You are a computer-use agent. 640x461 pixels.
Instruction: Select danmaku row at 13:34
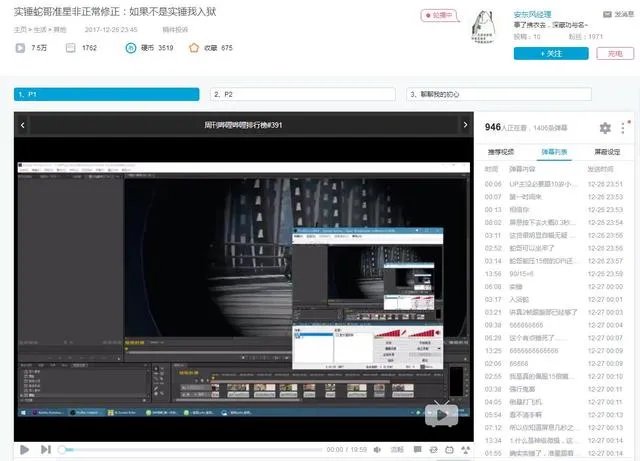point(554,441)
